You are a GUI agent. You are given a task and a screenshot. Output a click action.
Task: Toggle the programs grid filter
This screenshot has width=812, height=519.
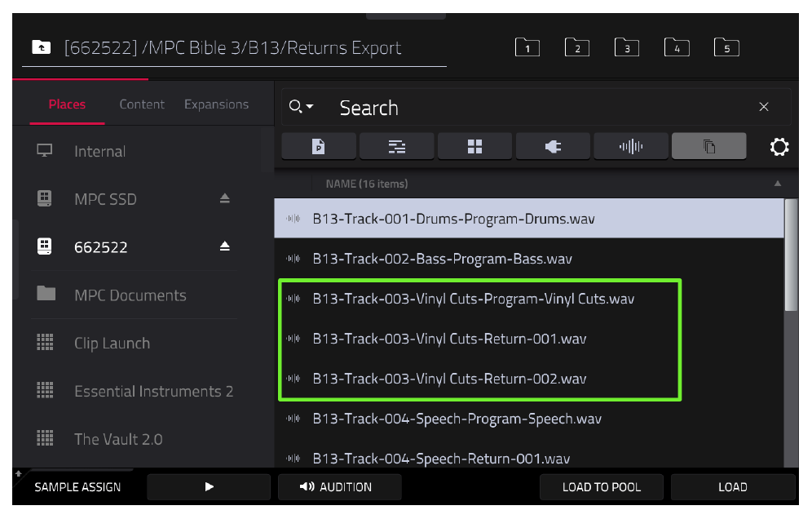click(x=474, y=146)
